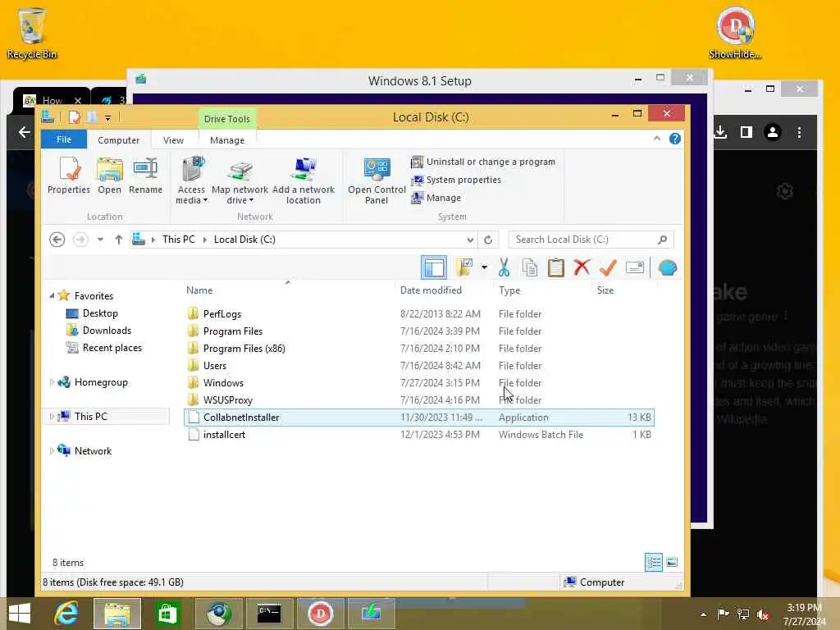Click the Forward navigation arrow
Viewport: 840px width, 630px height.
point(80,240)
